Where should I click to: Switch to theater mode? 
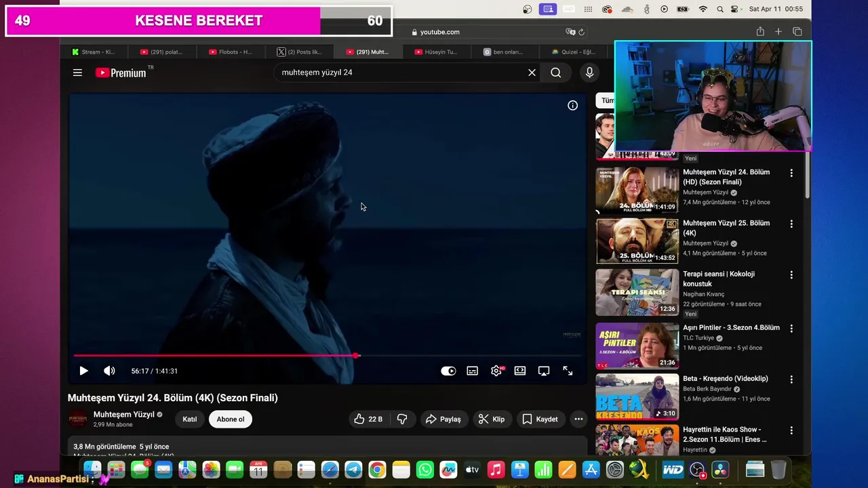click(520, 371)
